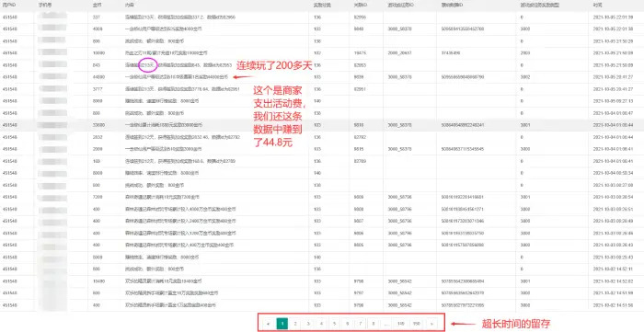Select the coin value 44800 cell

tap(98, 76)
